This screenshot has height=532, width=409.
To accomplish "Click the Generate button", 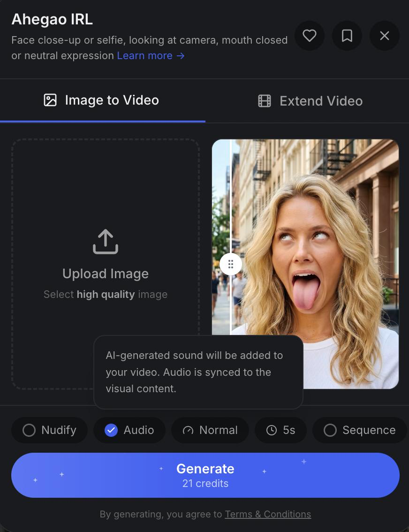I will point(205,475).
